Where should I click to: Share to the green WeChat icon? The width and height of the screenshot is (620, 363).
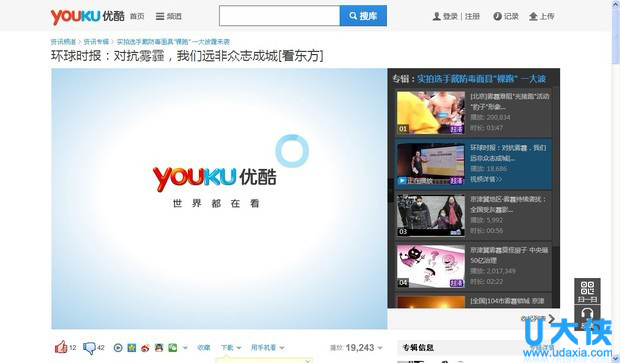coord(173,348)
